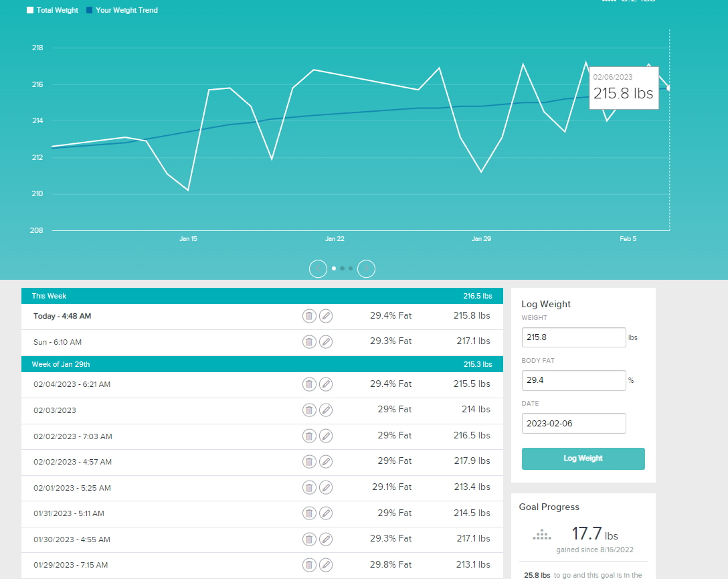Edit the 02/04/2023 weight entry
The image size is (728, 579).
tap(326, 384)
